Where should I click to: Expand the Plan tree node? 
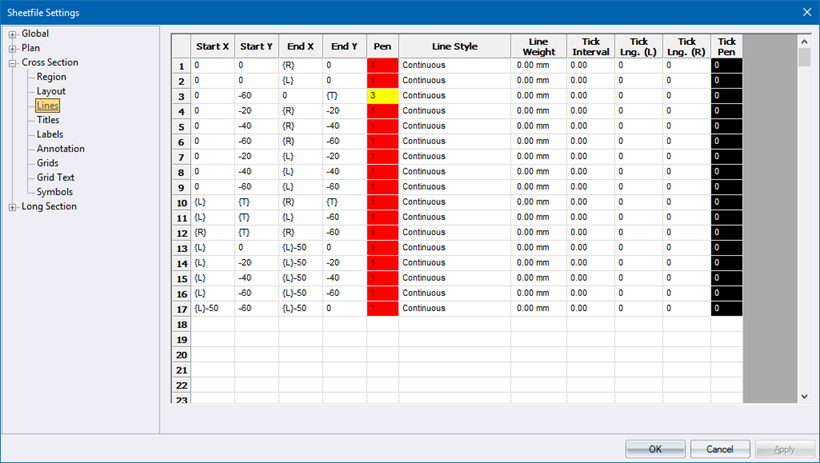point(13,48)
